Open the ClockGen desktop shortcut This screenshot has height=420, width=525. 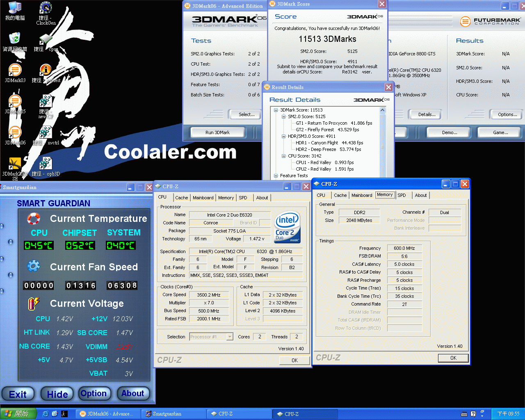point(46,13)
